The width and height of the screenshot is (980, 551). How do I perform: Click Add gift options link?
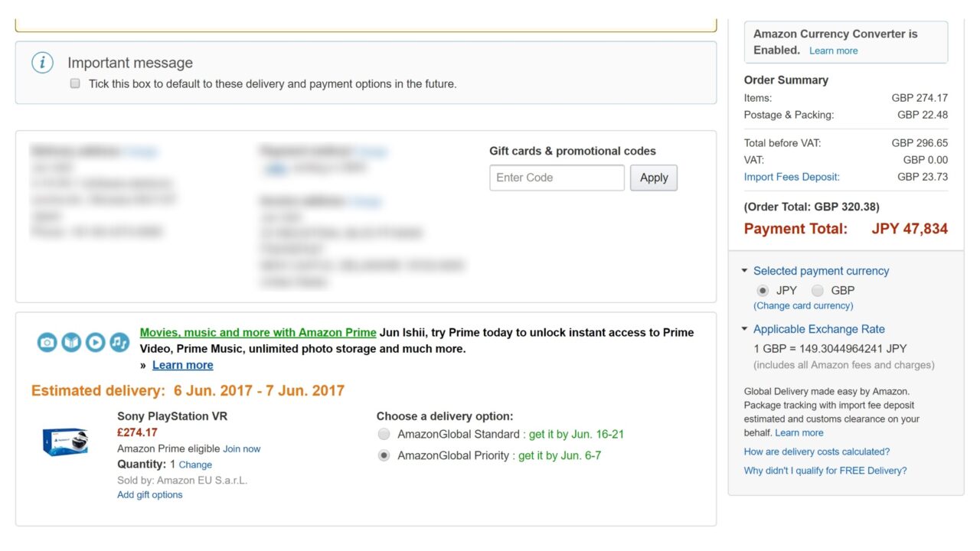point(150,494)
